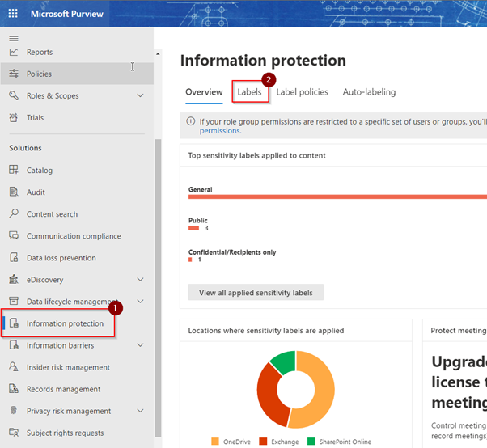Expand the Information barriers chevron
The image size is (487, 448).
click(x=140, y=345)
